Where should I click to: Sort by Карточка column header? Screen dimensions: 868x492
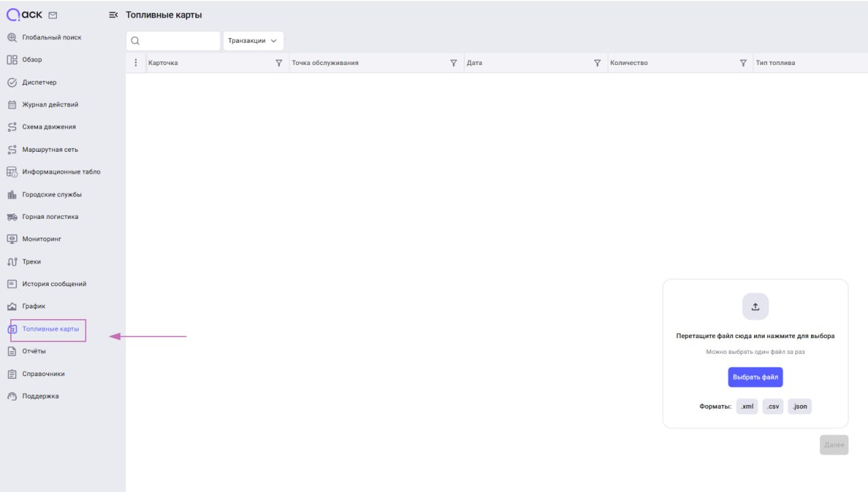(163, 63)
